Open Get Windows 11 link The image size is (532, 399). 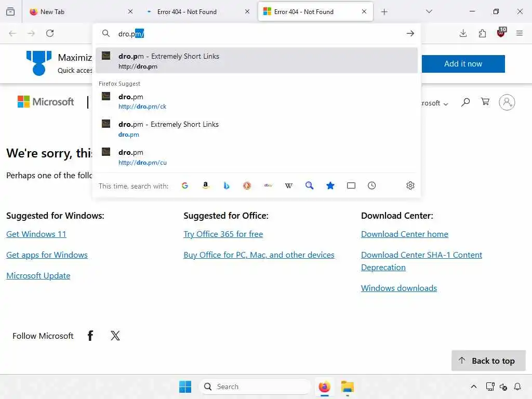pos(36,234)
